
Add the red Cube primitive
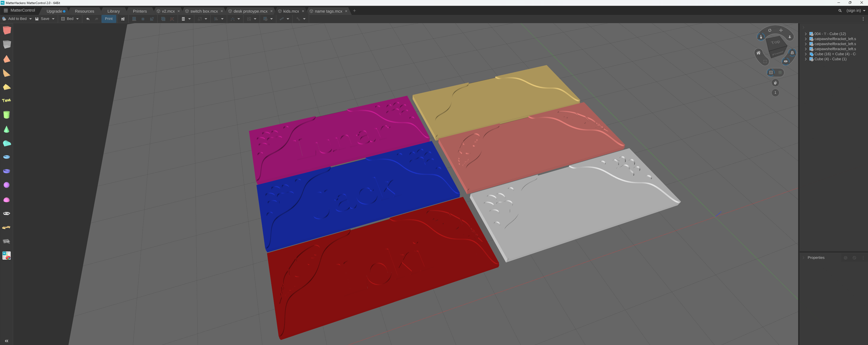(7, 30)
